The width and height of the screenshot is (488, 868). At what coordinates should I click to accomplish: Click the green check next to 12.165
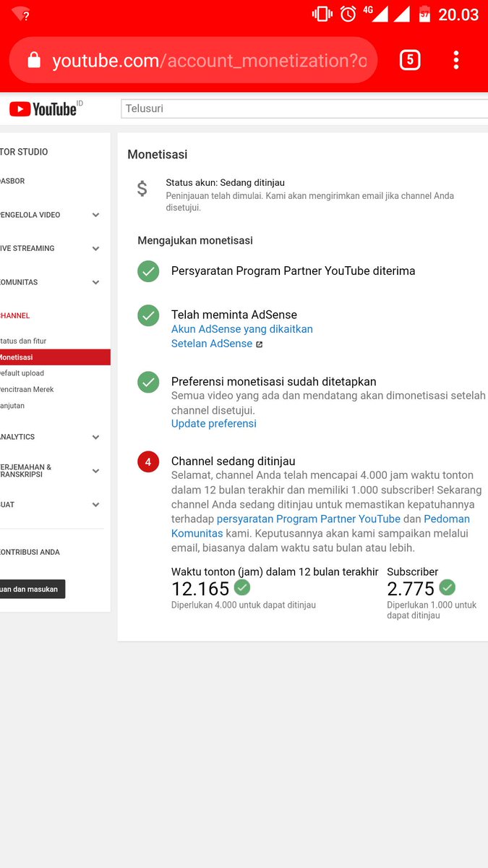(x=242, y=587)
